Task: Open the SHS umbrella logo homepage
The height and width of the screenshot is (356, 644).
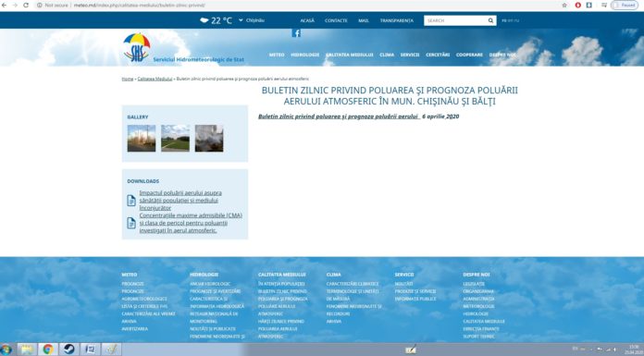Action: pos(137,48)
